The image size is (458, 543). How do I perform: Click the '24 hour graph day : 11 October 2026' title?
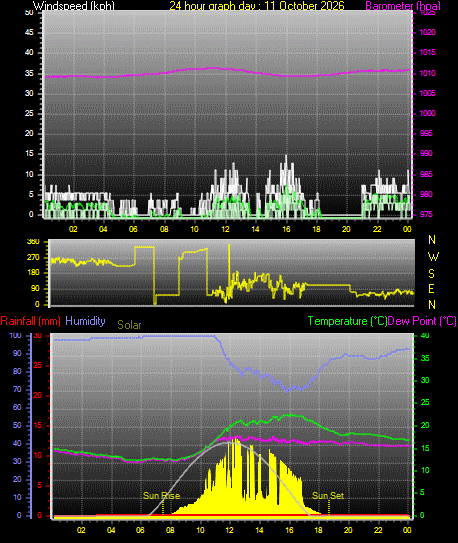pos(257,6)
